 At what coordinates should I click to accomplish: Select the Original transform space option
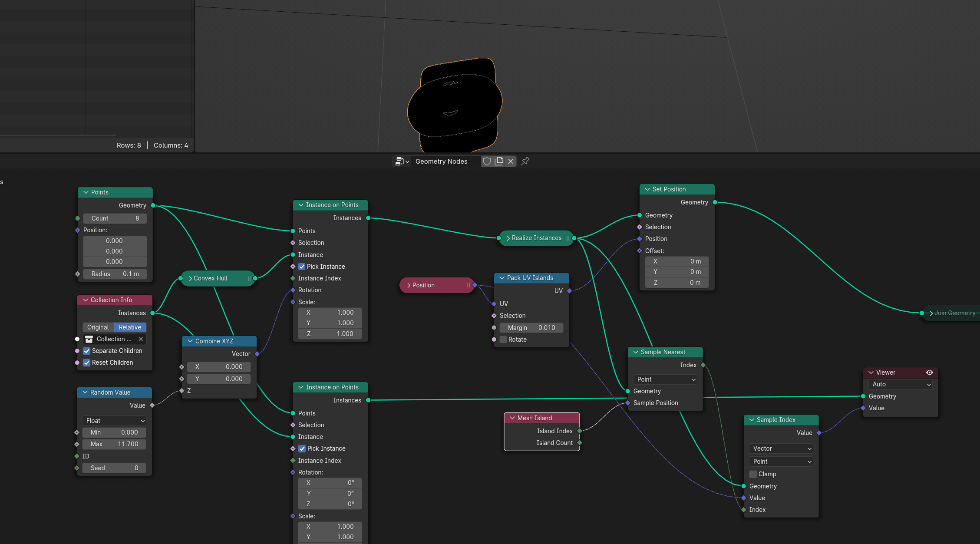(x=98, y=327)
